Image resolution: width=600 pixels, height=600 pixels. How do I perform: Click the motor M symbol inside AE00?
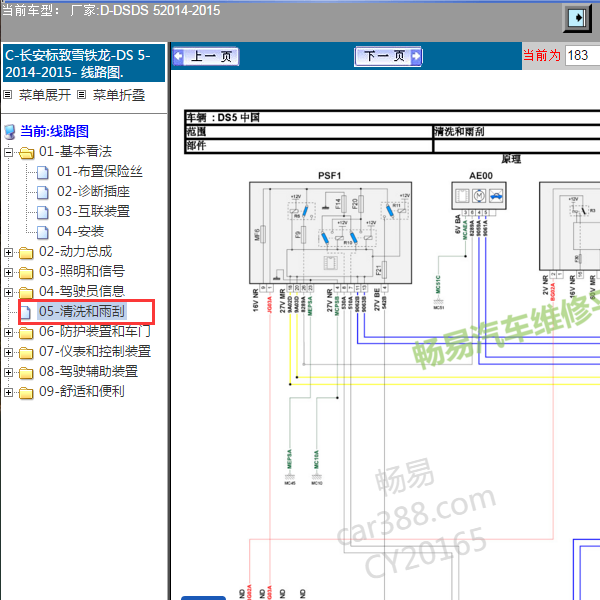(479, 196)
